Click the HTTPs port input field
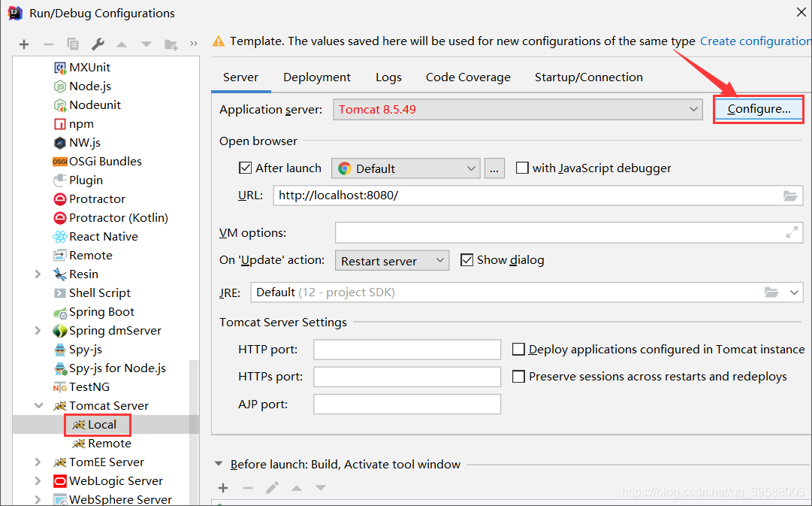 click(x=407, y=377)
